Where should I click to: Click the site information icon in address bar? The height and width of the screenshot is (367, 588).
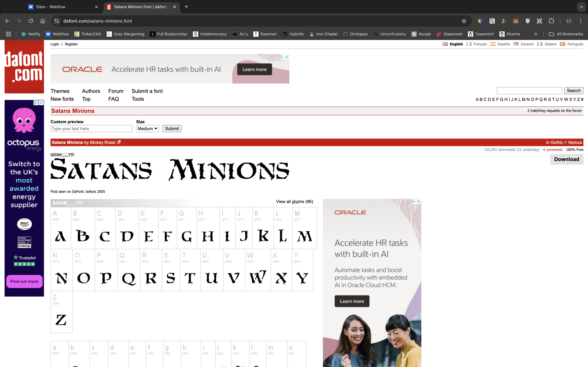[57, 21]
